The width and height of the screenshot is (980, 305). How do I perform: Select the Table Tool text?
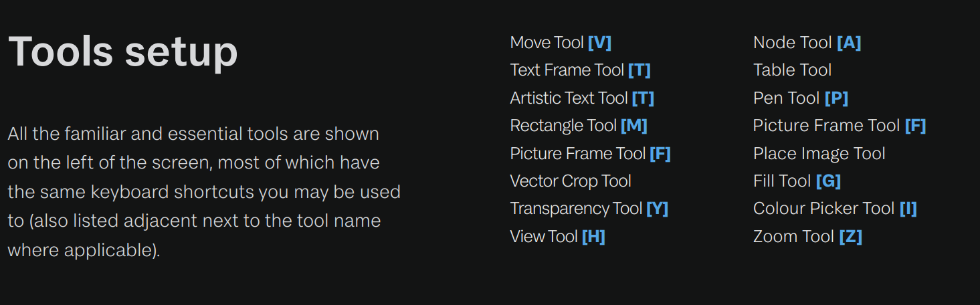(x=792, y=70)
